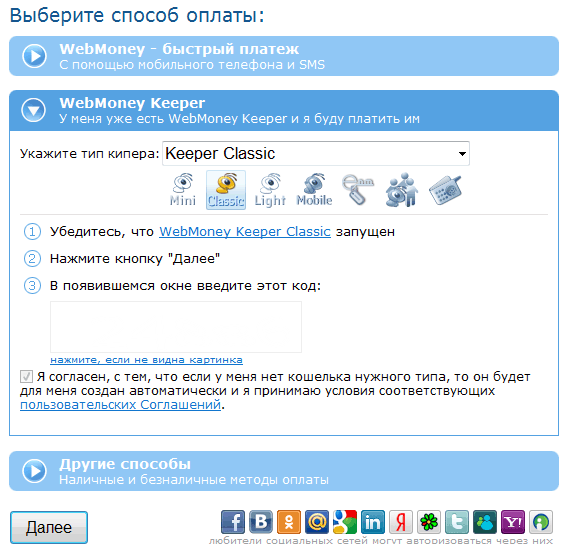Select the Mini keeper icon
The width and height of the screenshot is (568, 544).
(x=183, y=190)
